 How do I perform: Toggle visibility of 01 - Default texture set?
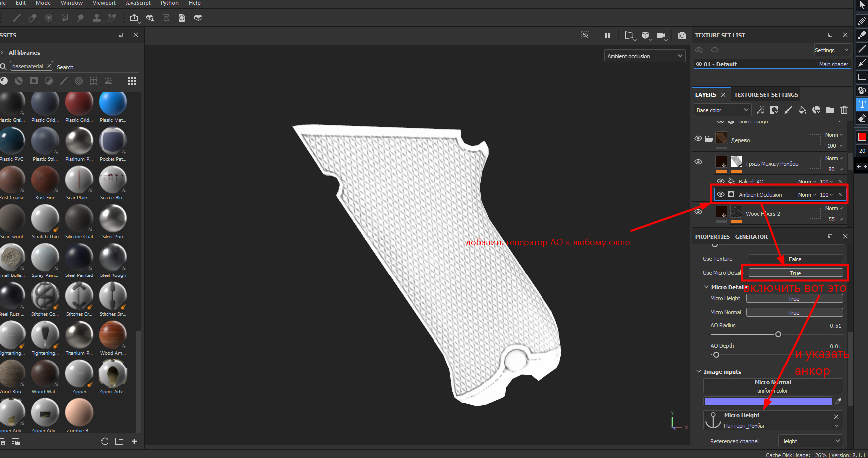[x=699, y=64]
